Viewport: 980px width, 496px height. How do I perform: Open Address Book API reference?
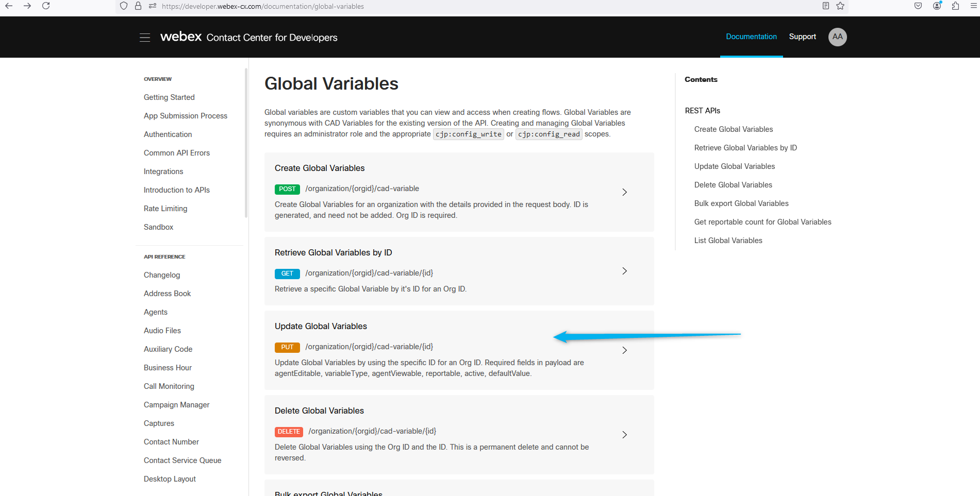(167, 294)
